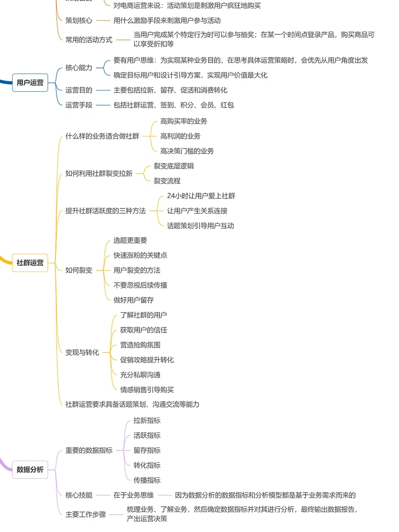Select the 策划核心 subtopic node
Image resolution: width=399 pixels, height=532 pixels.
[79, 20]
